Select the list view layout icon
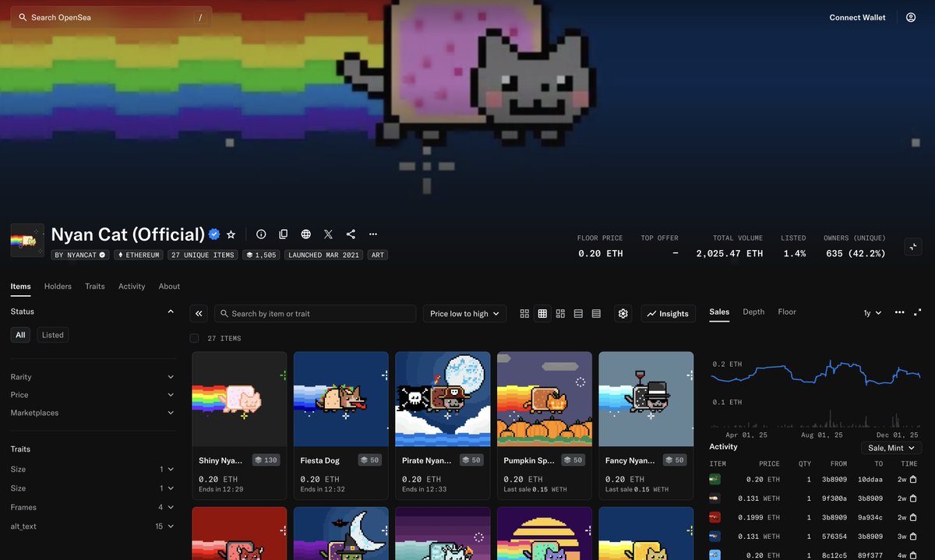Viewport: 935px width, 560px height. point(578,313)
